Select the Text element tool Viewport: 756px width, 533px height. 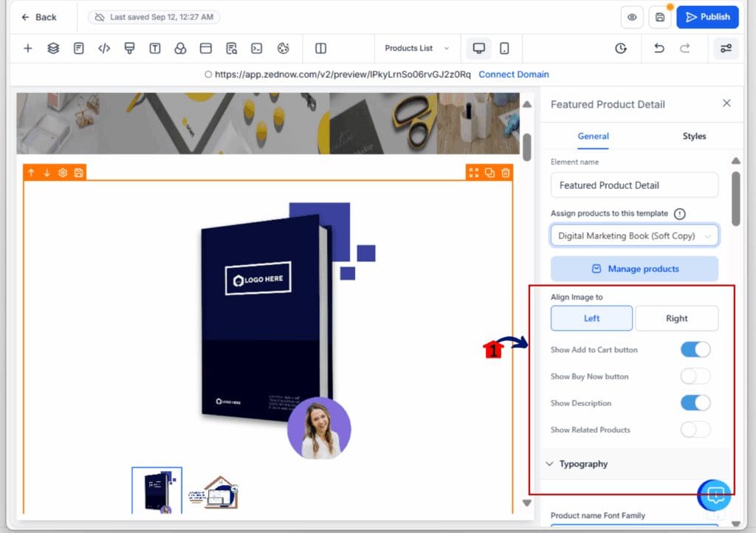(x=154, y=48)
